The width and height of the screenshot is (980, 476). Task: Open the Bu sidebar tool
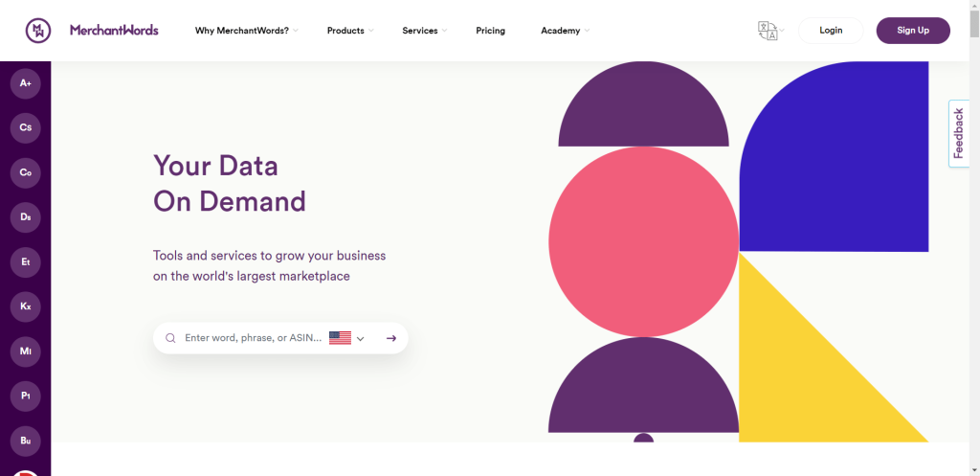(26, 441)
